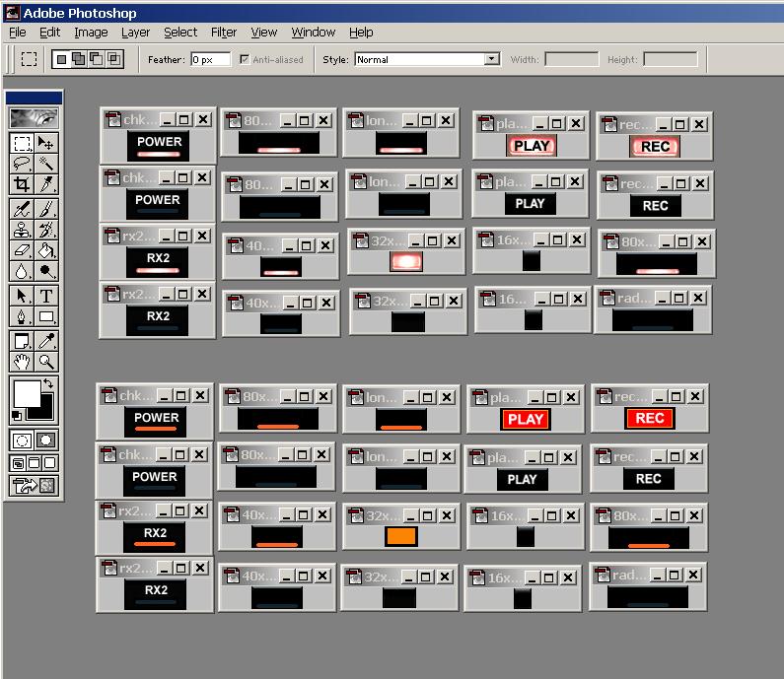Open the Style dropdown in options bar
784x679 pixels.
pyautogui.click(x=492, y=59)
